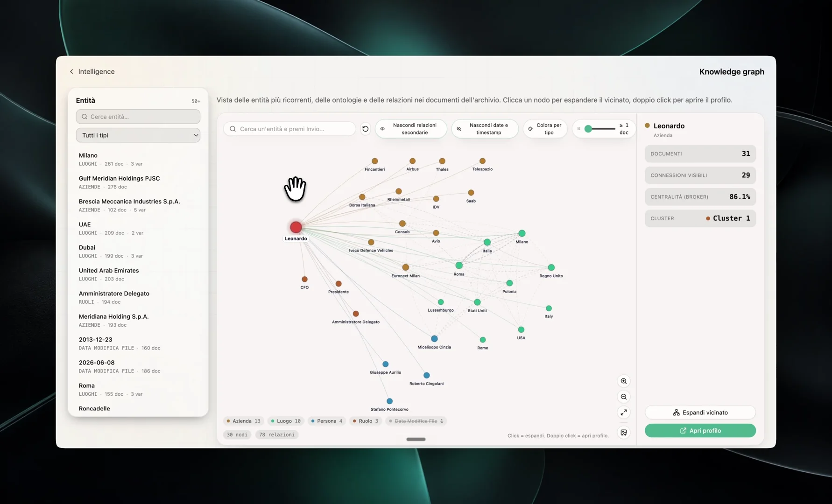Toggle Colora per tipo
This screenshot has width=832, height=504.
tap(545, 129)
